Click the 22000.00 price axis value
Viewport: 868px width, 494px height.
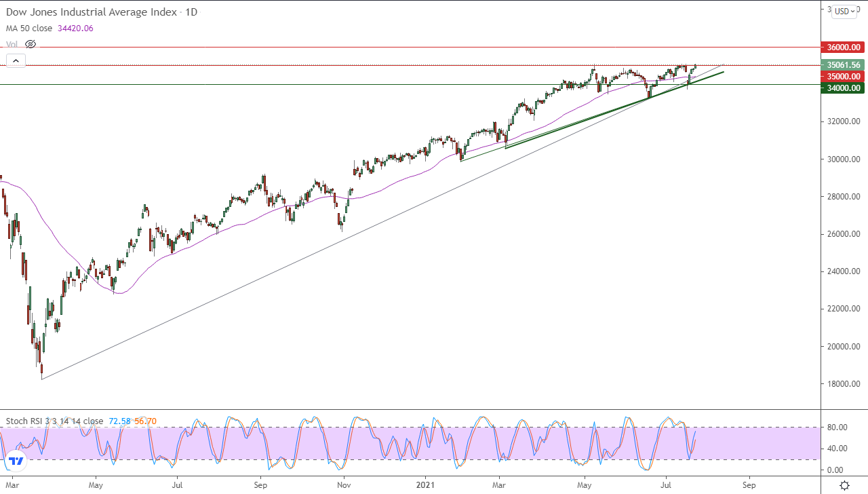coord(843,309)
